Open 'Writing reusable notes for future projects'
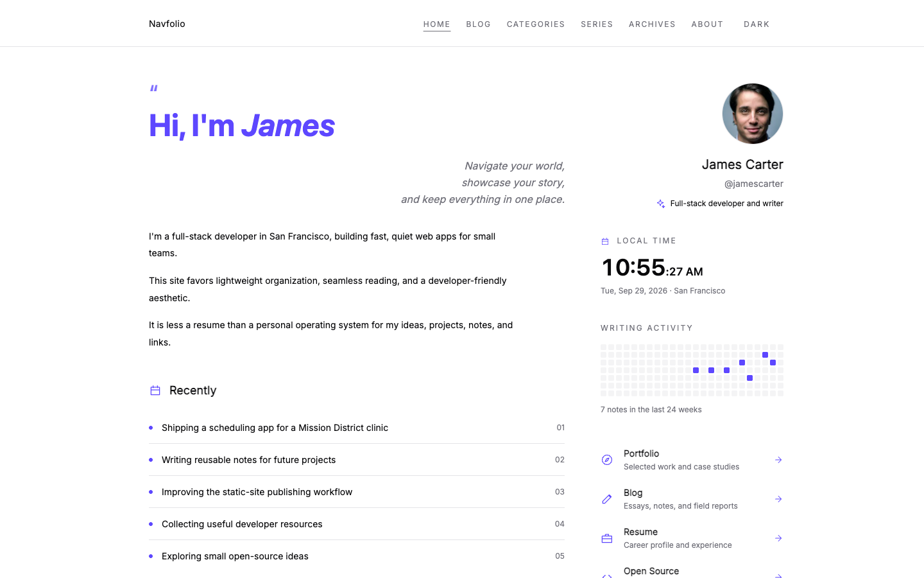 357,460
